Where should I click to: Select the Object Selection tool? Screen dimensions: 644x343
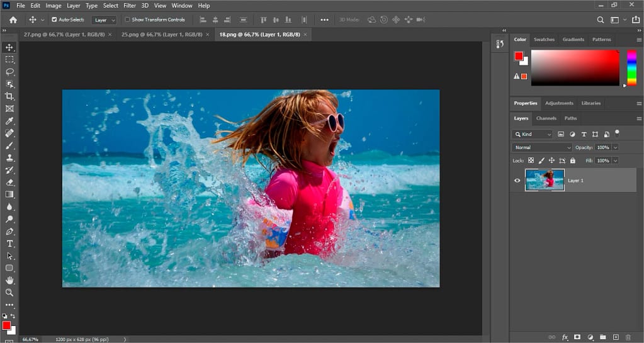tap(9, 84)
